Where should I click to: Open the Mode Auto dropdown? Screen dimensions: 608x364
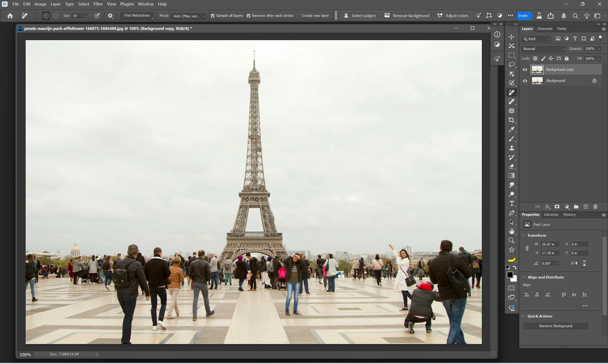pyautogui.click(x=189, y=16)
